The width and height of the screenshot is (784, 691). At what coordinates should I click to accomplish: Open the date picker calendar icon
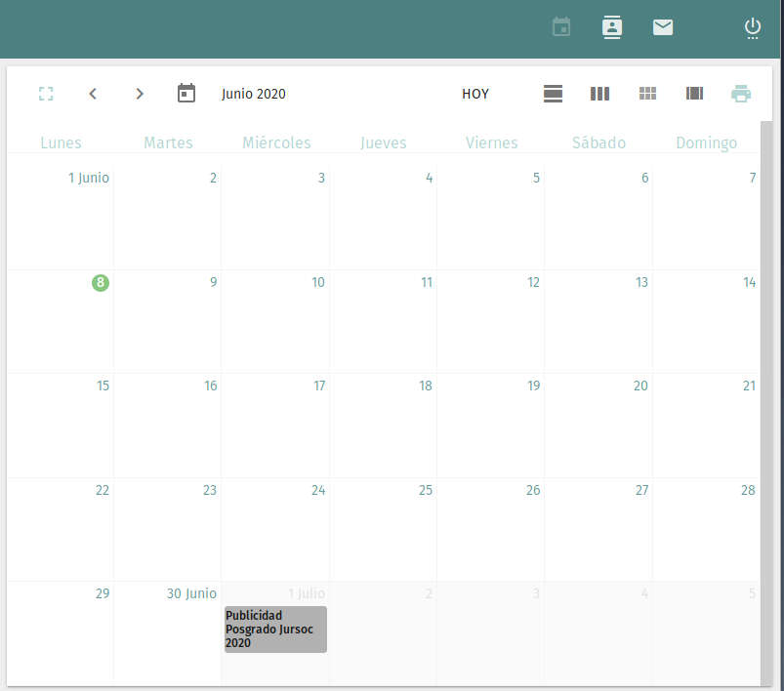[x=186, y=94]
